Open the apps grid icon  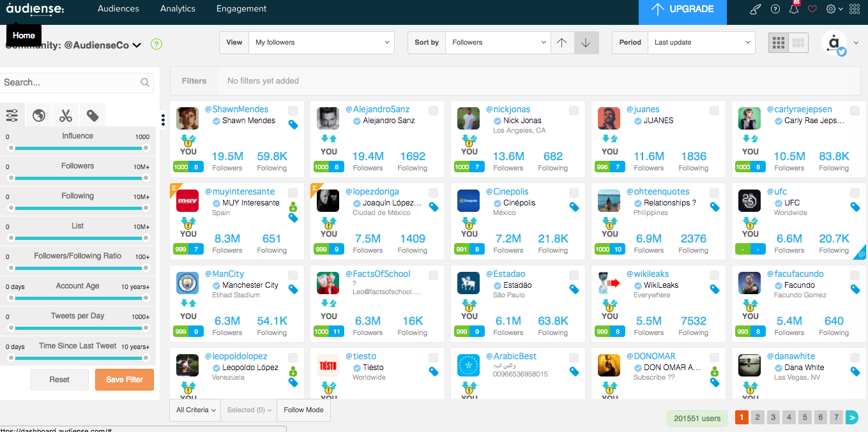pyautogui.click(x=855, y=9)
